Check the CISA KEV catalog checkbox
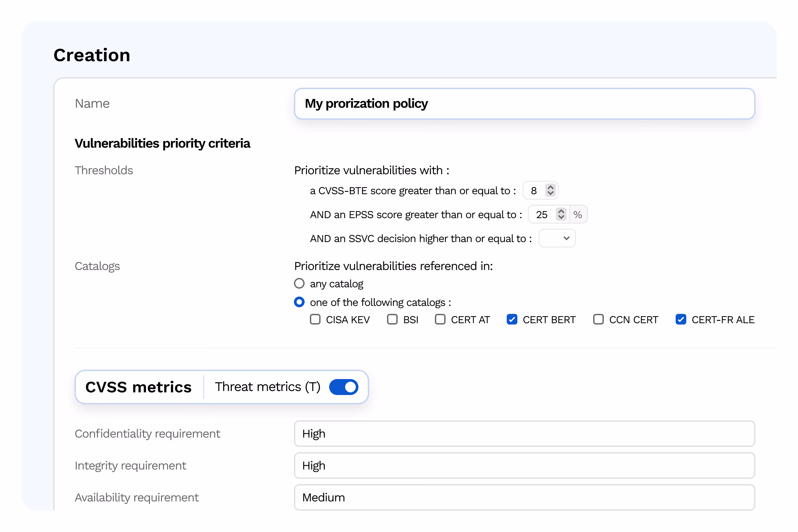Image resolution: width=798 pixels, height=532 pixels. [315, 319]
